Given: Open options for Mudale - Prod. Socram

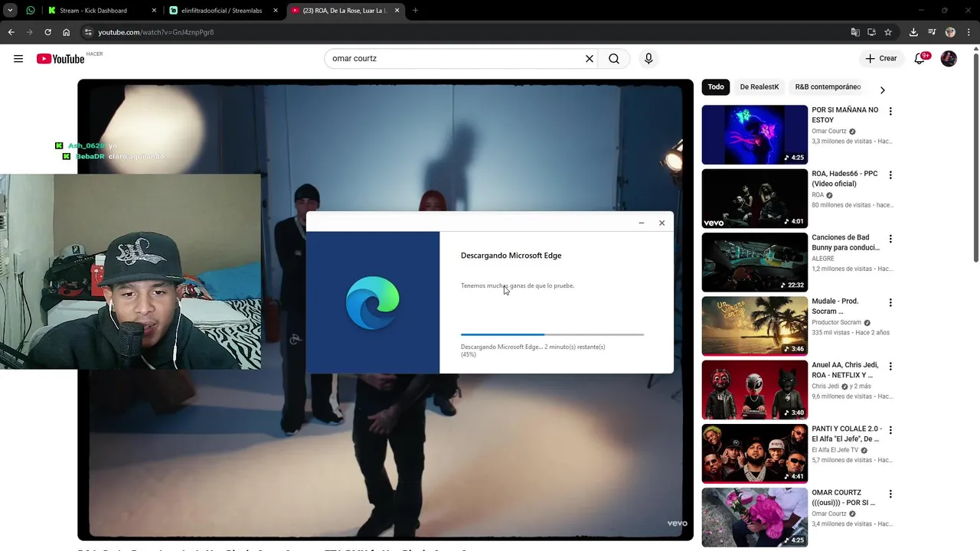Looking at the screenshot, I should point(890,303).
